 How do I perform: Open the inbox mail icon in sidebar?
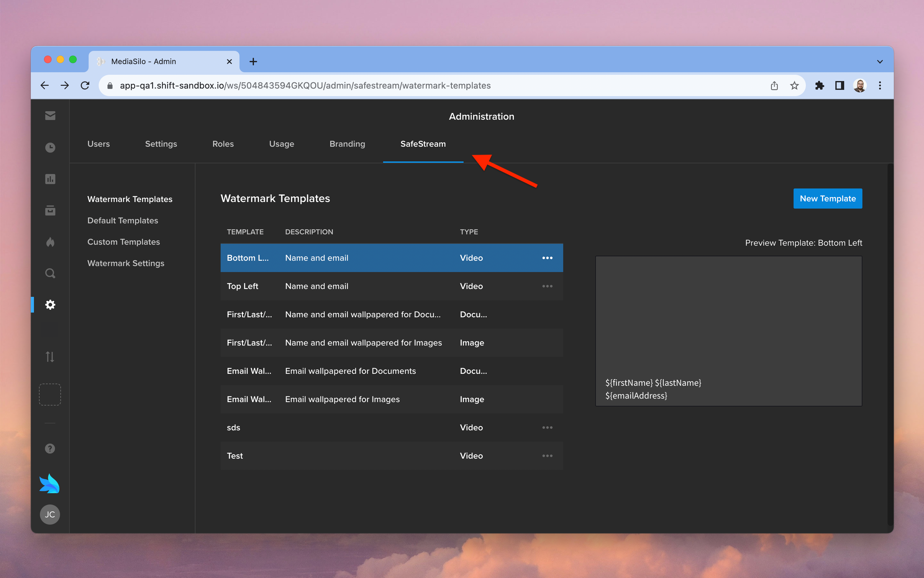[x=50, y=116]
